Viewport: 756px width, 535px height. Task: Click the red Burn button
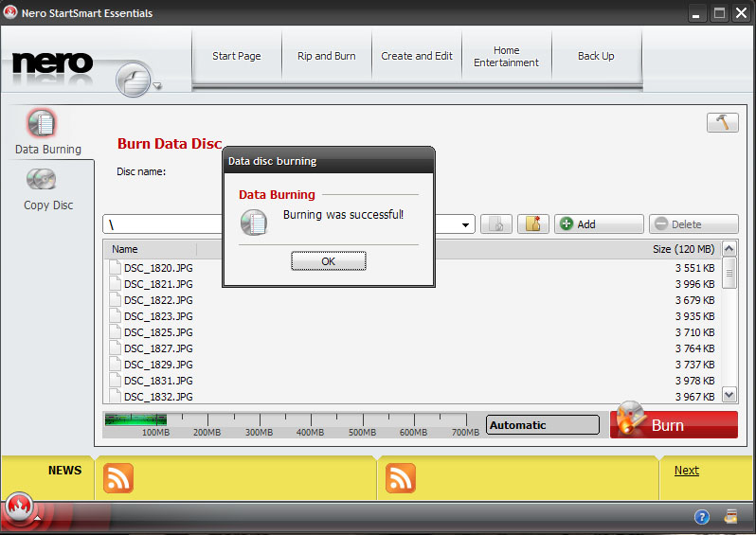point(674,424)
